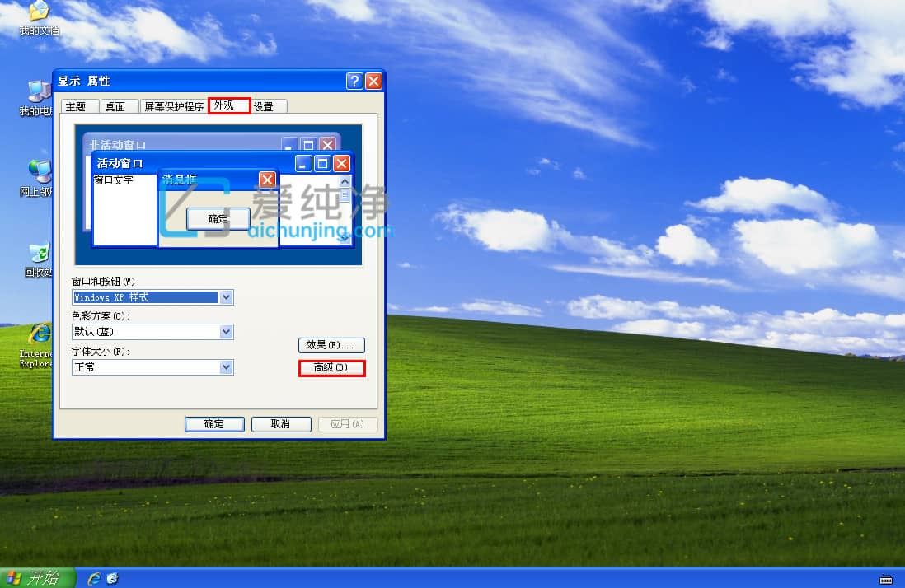Click the 窗口和按钮(W) label
This screenshot has height=588, width=905.
click(105, 282)
